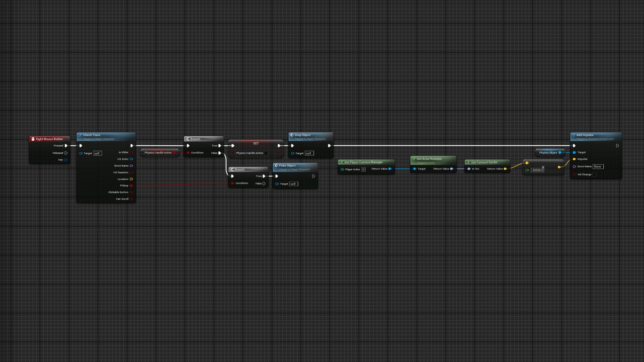The width and height of the screenshot is (644, 362).
Task: Select the Get Player Camera Manager node title
Action: point(363,162)
